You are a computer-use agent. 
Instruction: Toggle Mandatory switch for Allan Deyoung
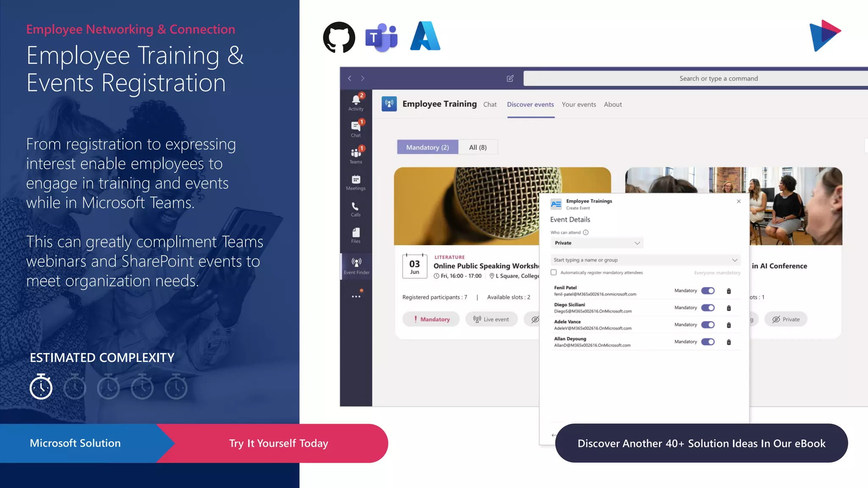tap(708, 341)
